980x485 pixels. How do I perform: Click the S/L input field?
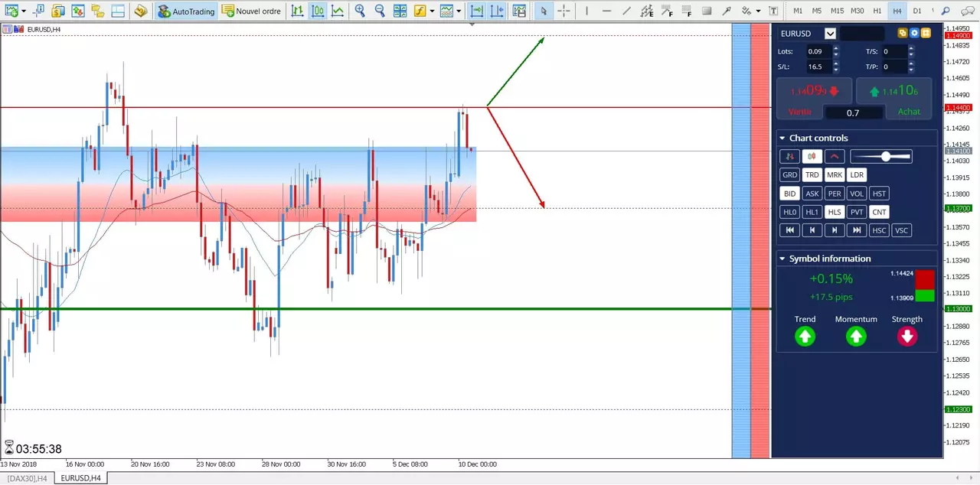819,67
